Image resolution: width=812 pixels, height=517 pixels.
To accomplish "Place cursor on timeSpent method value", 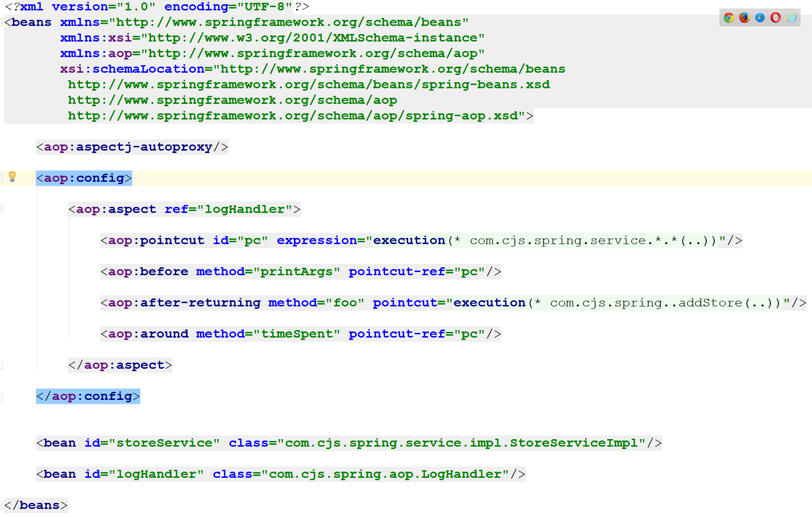I will (297, 334).
